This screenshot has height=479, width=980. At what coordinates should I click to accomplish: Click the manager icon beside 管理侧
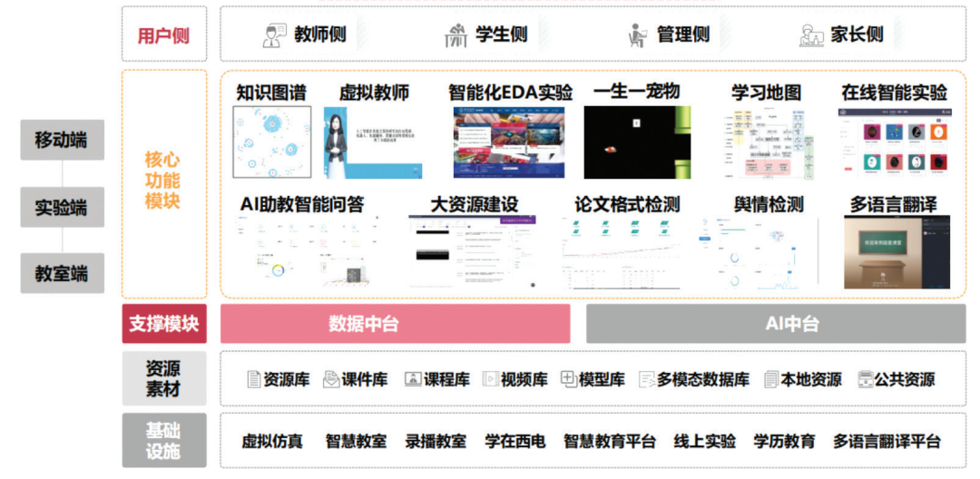point(638,35)
